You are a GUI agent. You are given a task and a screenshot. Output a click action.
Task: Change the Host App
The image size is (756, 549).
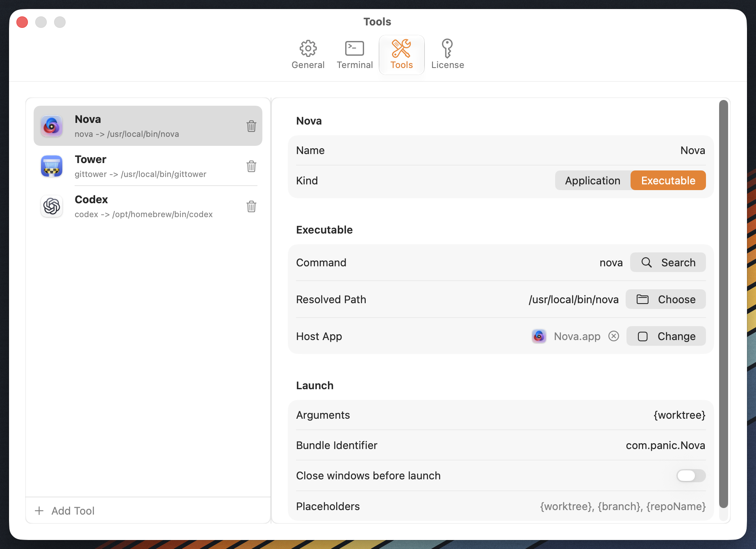666,336
